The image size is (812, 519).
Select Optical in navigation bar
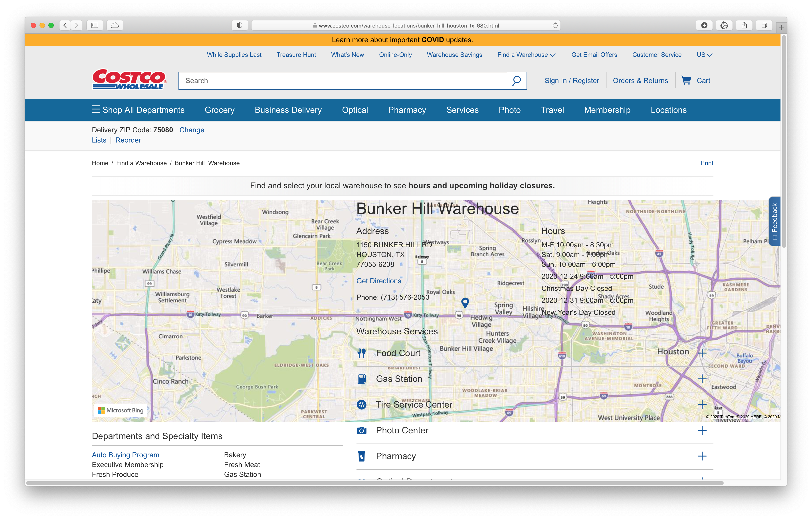click(355, 110)
